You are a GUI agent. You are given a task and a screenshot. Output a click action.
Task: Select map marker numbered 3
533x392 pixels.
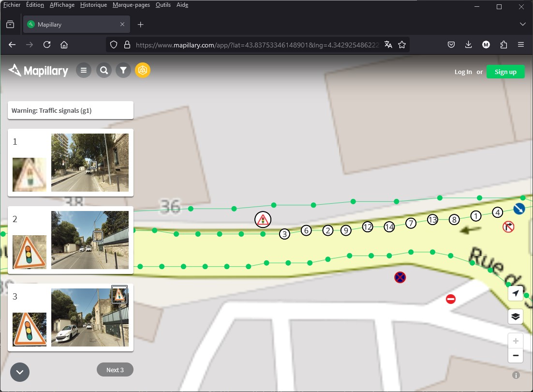(x=284, y=234)
